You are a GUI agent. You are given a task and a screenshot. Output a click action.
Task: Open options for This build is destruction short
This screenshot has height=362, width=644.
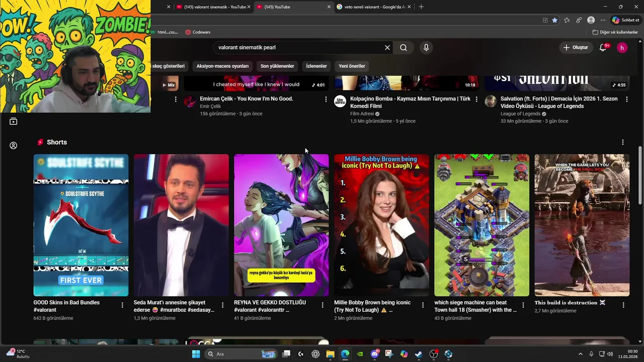point(623,305)
